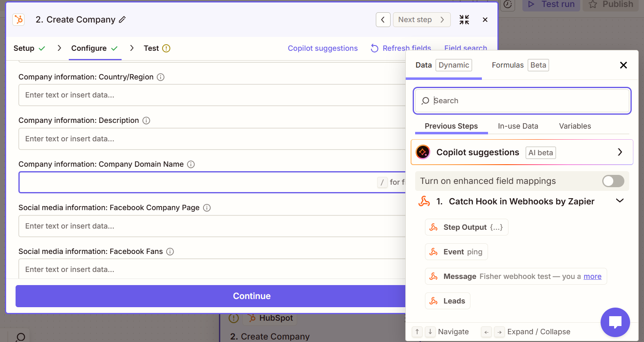This screenshot has height=342, width=644.
Task: Click the magnifier icon at bottom left
Action: point(20,337)
